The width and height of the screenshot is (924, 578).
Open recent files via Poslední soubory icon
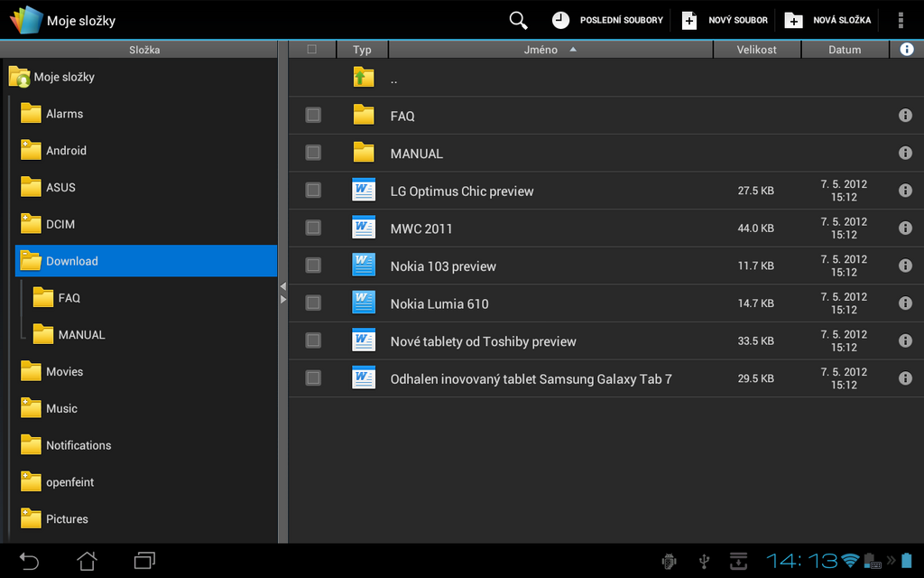point(560,19)
